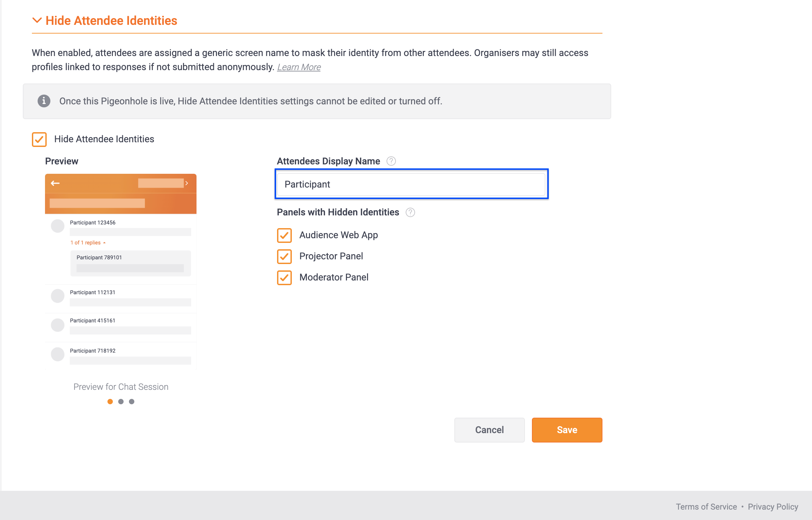Click the right chevron in the preview header
The width and height of the screenshot is (812, 520).
[x=186, y=183]
